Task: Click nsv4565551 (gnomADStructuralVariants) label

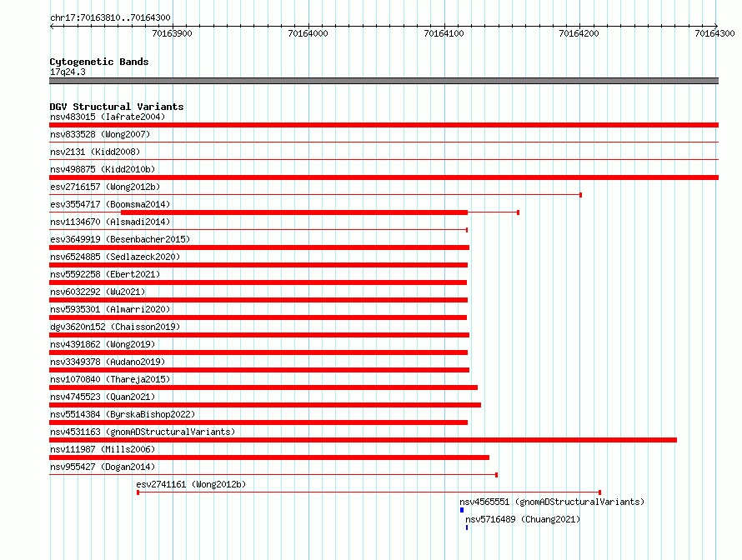Action: pyautogui.click(x=552, y=502)
